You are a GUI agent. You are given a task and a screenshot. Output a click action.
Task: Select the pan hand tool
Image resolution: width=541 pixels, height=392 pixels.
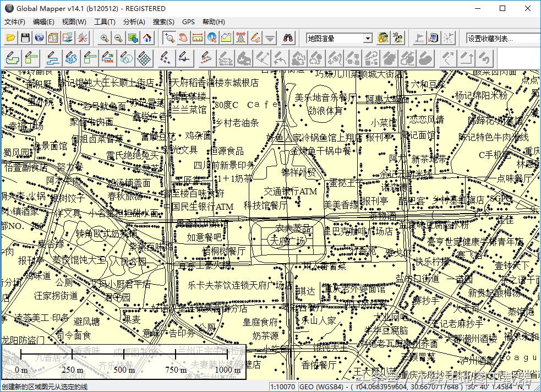point(183,38)
